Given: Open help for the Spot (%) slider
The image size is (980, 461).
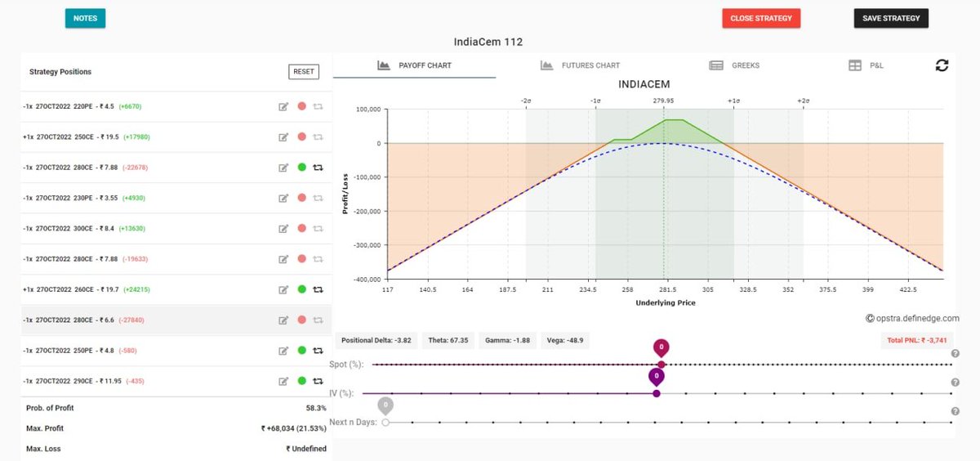Looking at the screenshot, I should point(955,354).
